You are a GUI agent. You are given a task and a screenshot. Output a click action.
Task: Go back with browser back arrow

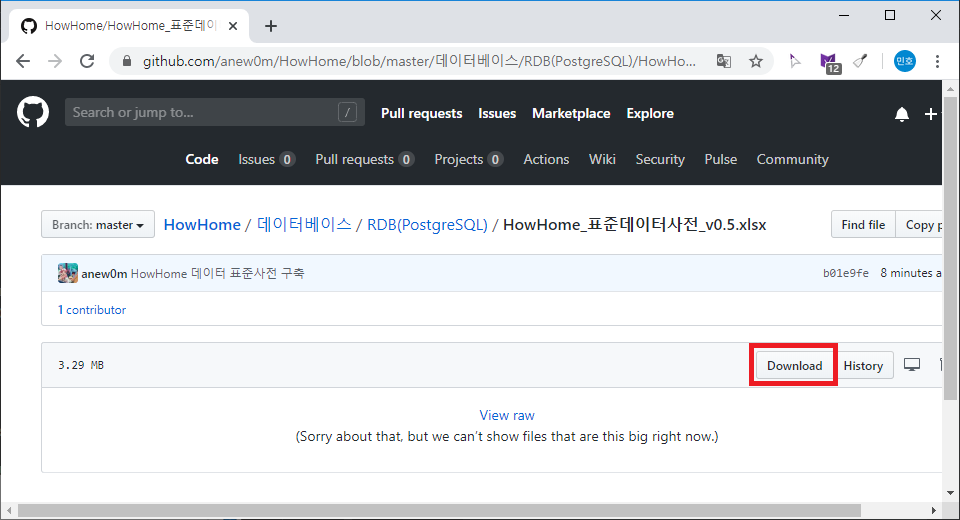[x=23, y=61]
